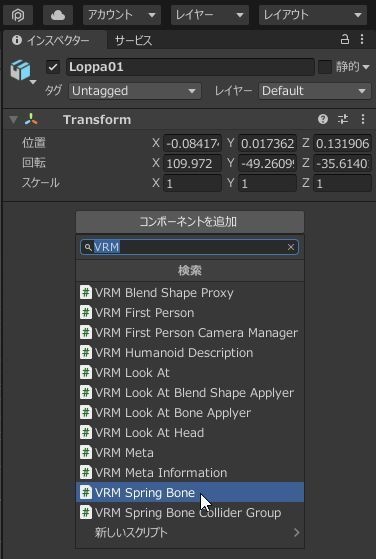Select the VRM Meta component
The height and width of the screenshot is (559, 376).
190,452
